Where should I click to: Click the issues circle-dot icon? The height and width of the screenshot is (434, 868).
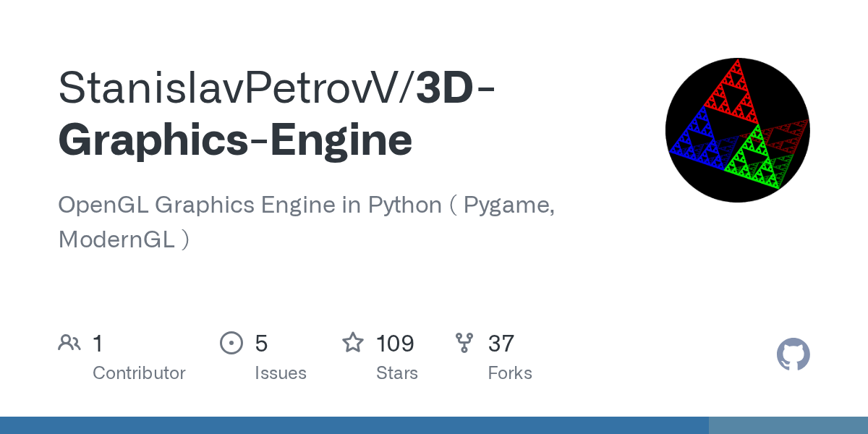[231, 343]
